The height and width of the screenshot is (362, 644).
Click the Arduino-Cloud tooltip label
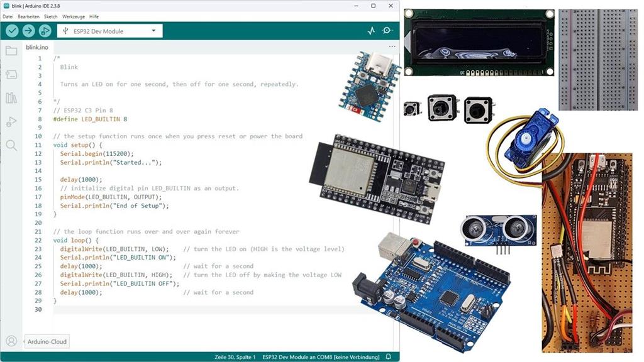[x=47, y=341]
